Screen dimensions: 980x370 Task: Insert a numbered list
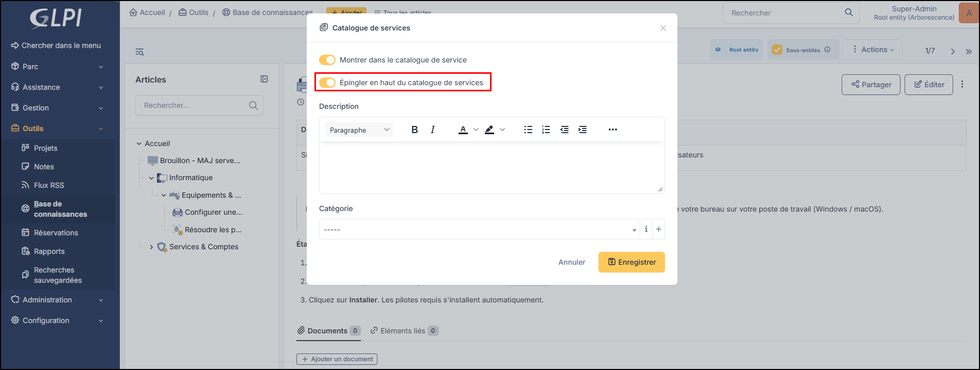coord(546,130)
